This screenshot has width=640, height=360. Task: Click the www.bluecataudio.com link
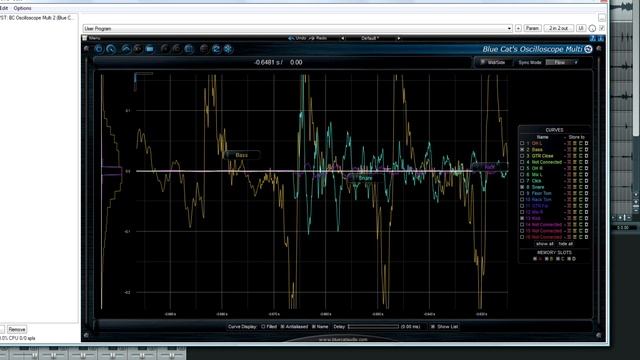coord(343,339)
